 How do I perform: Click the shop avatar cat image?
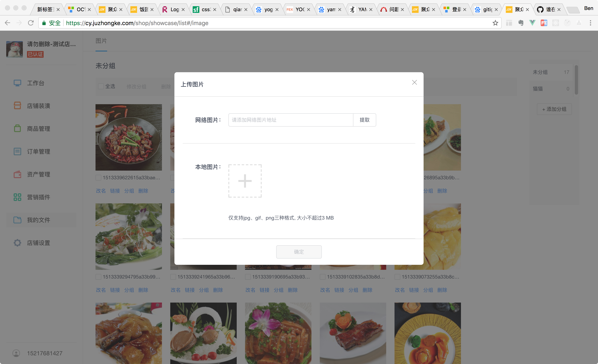click(15, 49)
